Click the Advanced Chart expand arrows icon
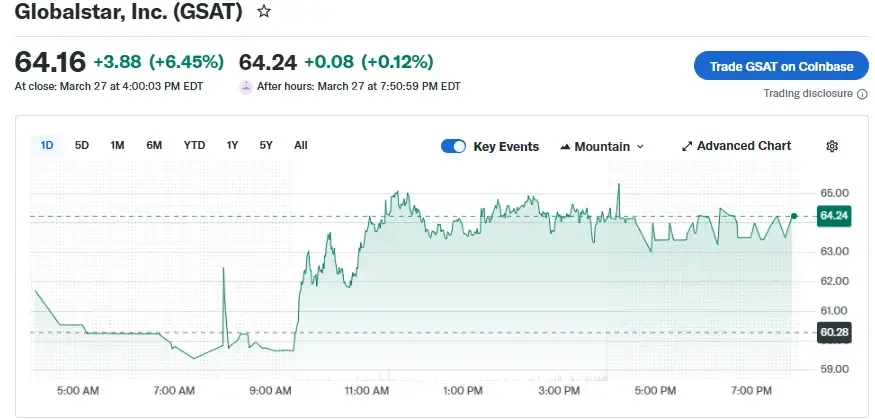875x419 pixels. pyautogui.click(x=687, y=147)
